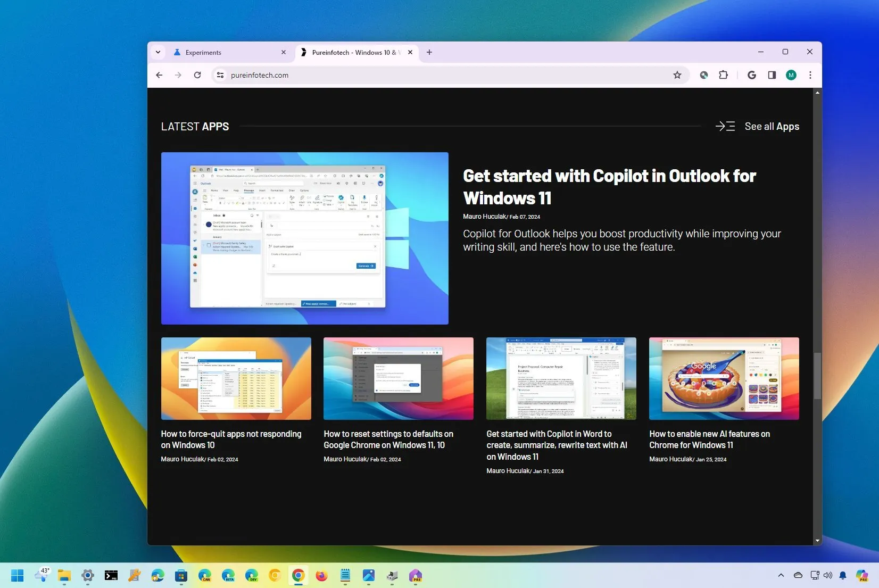
Task: Open the M profile avatar
Action: click(791, 75)
